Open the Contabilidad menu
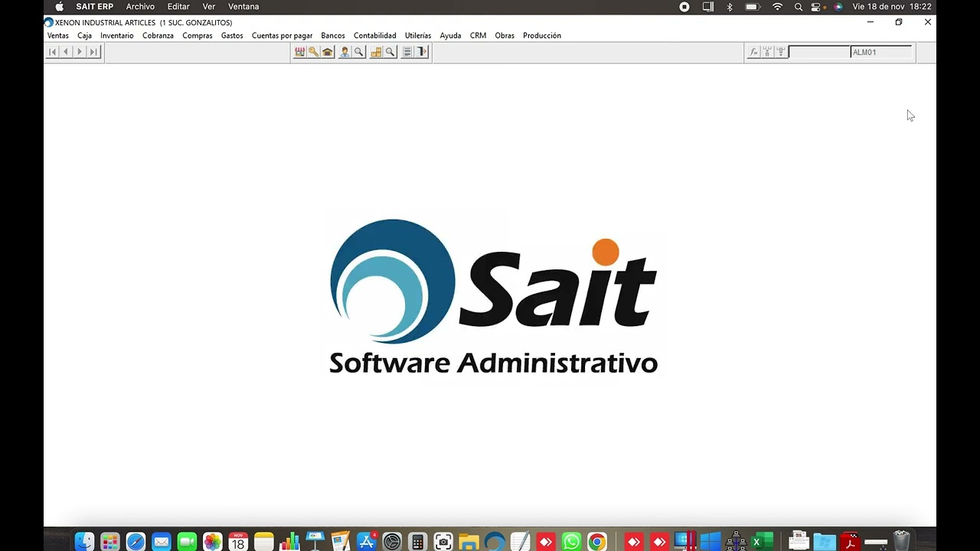The width and height of the screenshot is (980, 551). (375, 35)
